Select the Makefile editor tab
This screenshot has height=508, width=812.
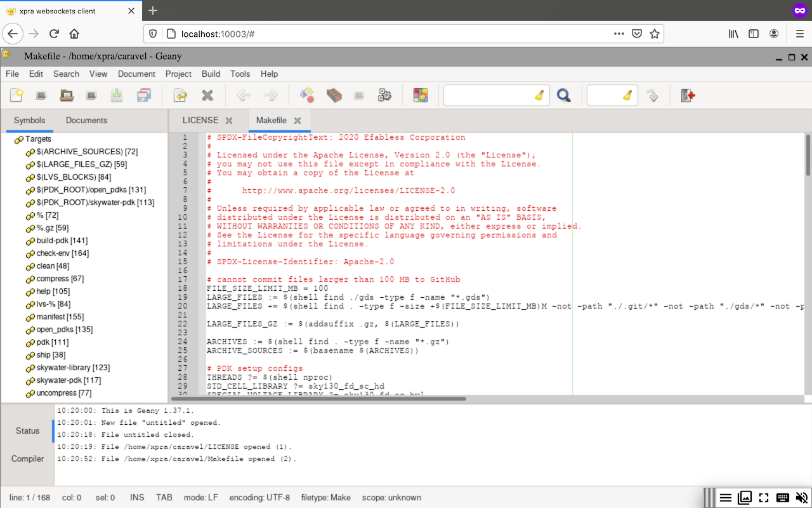point(272,120)
